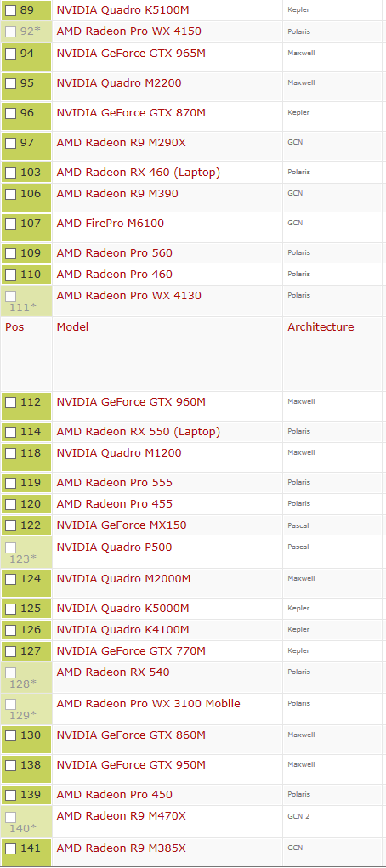This screenshot has width=386, height=868.
Task: Sort by the Model column header
Action: tap(72, 326)
